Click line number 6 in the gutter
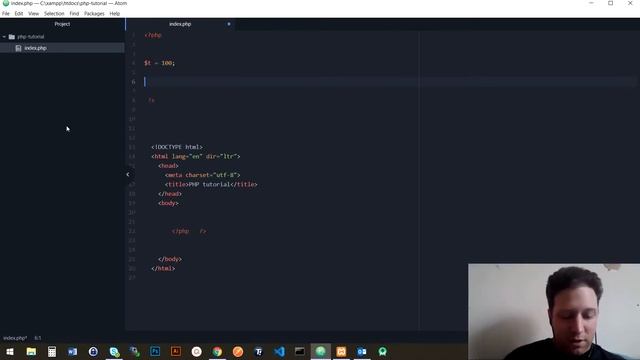The width and height of the screenshot is (640, 360). pyautogui.click(x=133, y=82)
